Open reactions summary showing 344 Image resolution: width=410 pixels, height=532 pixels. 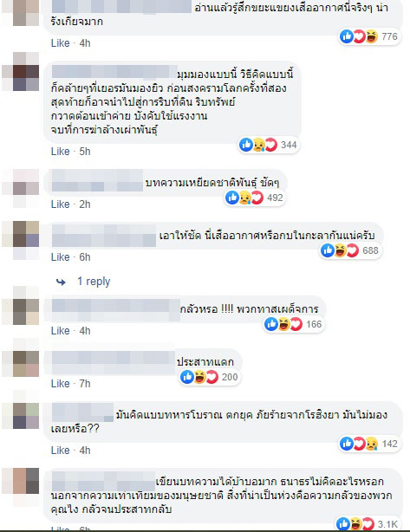click(269, 145)
